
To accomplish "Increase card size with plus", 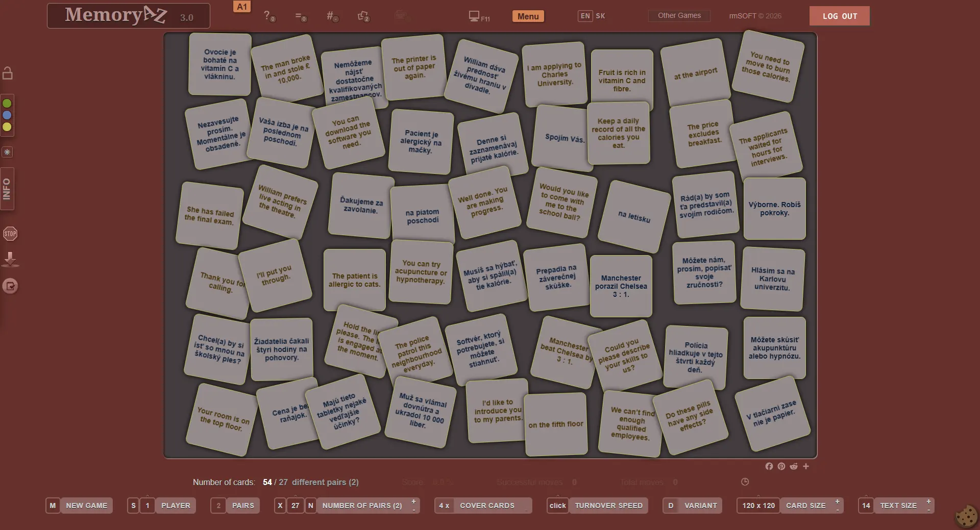I will point(837,502).
